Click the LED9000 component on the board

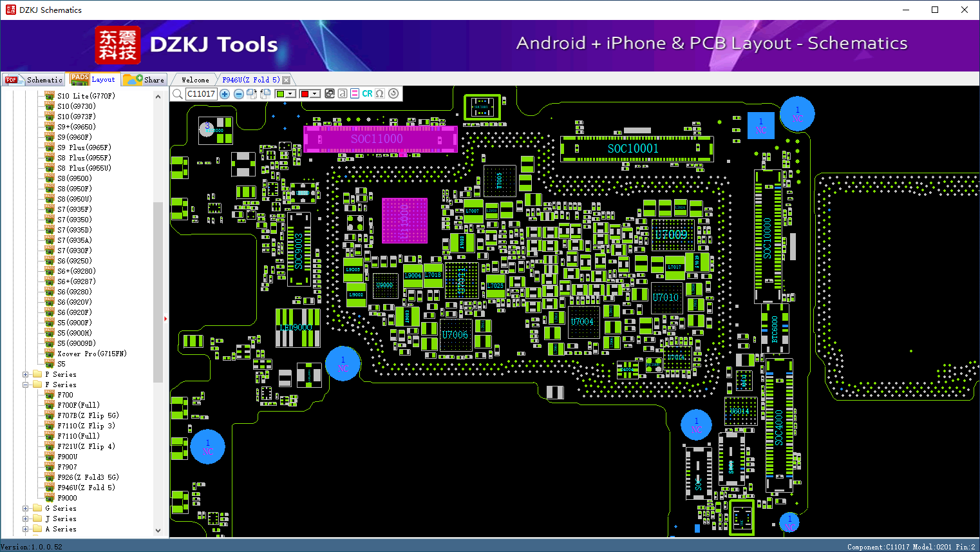click(297, 328)
